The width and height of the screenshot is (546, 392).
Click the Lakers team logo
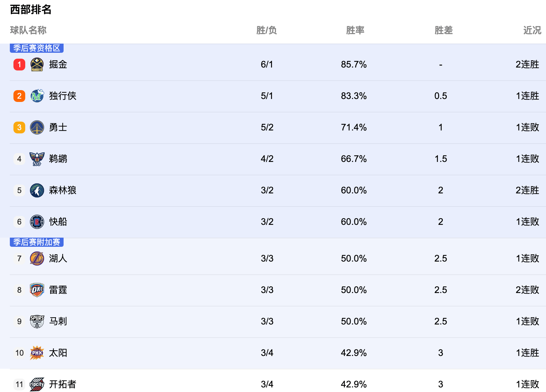(37, 259)
